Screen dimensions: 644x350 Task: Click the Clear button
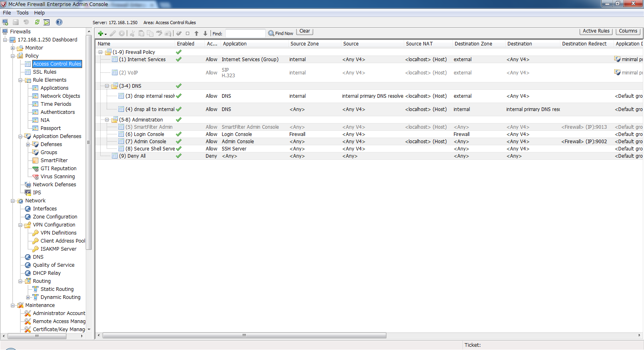(x=305, y=31)
